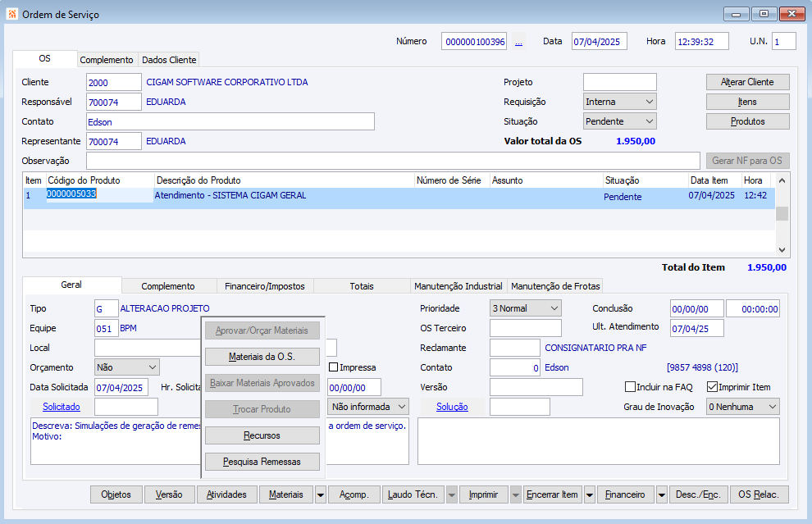
Task: Expand the Grau de Inovação dropdown
Action: click(x=742, y=407)
